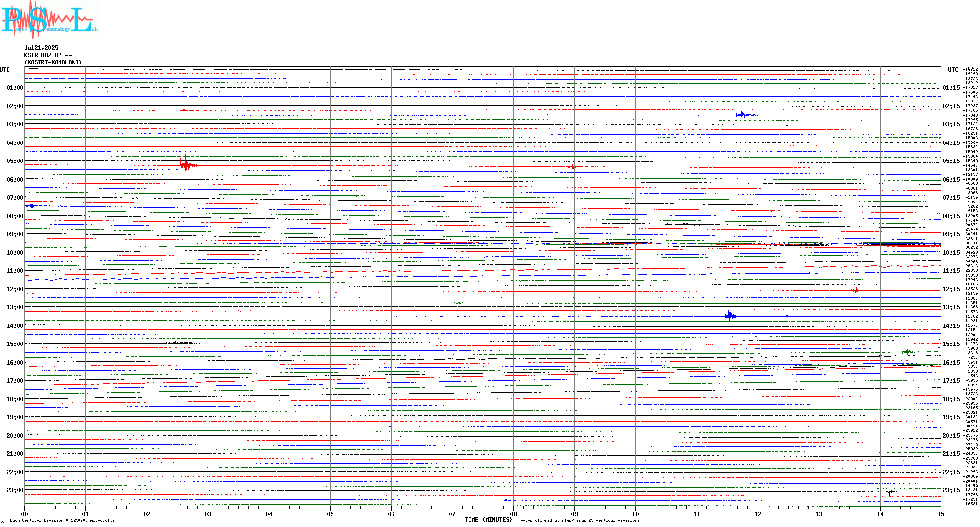Screen dimensions: 980x527
Task: Click the UTC label at top left
Action: point(5,70)
